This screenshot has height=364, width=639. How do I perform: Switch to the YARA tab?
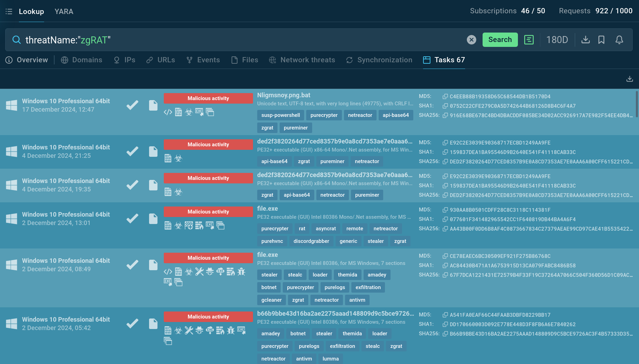(64, 12)
